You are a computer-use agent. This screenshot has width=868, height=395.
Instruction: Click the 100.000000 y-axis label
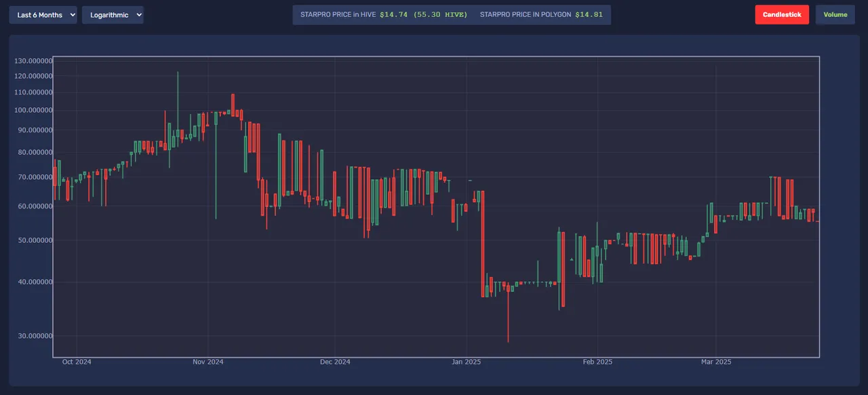click(x=33, y=110)
